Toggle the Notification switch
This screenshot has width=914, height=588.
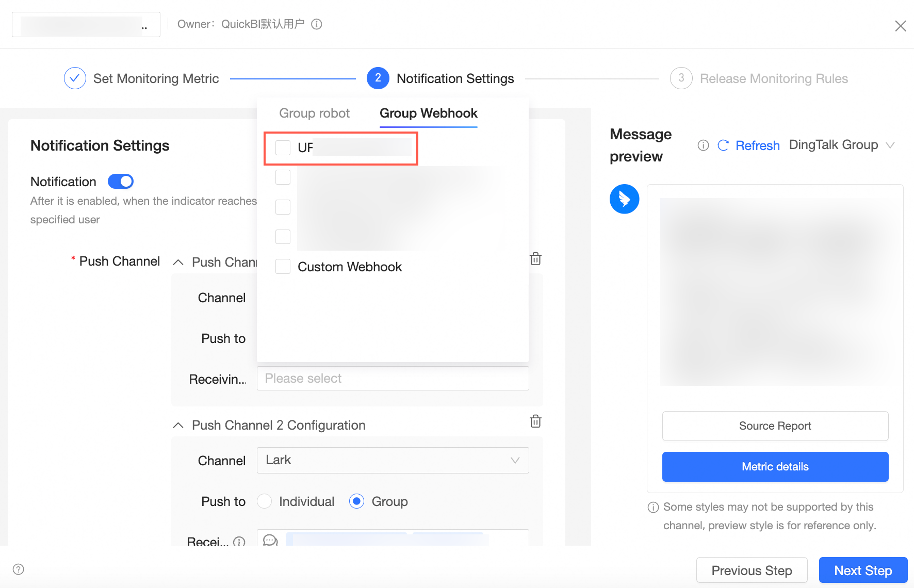[x=121, y=182]
